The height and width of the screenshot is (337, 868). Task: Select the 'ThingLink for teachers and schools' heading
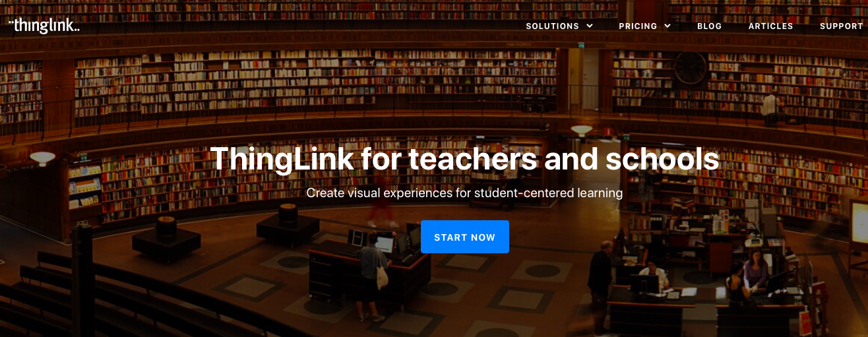pos(464,159)
